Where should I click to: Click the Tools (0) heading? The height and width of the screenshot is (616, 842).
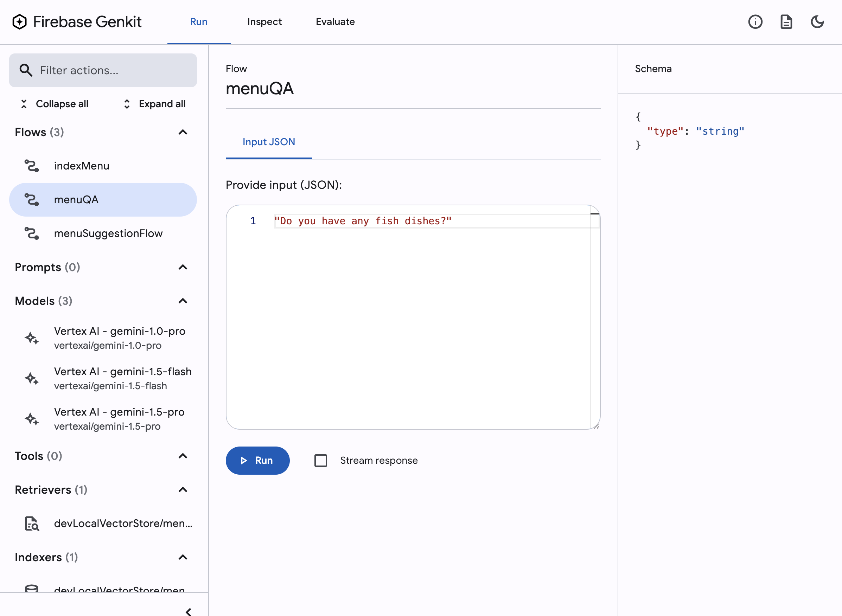tap(38, 456)
